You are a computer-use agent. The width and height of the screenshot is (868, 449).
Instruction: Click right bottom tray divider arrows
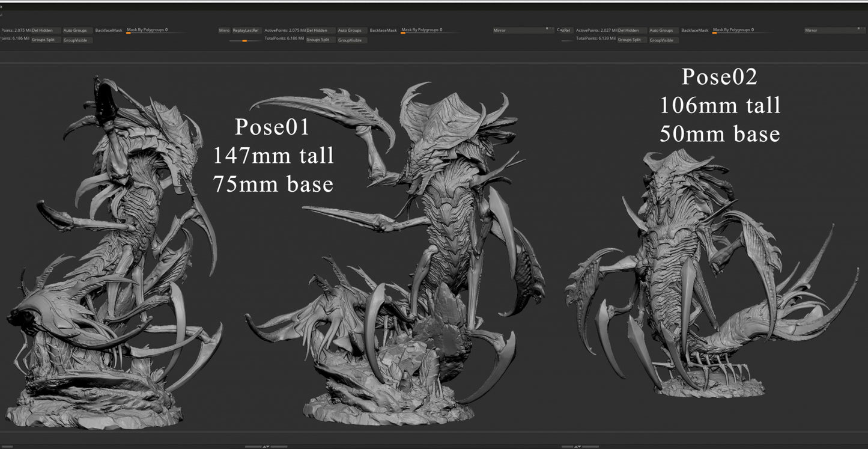578,447
